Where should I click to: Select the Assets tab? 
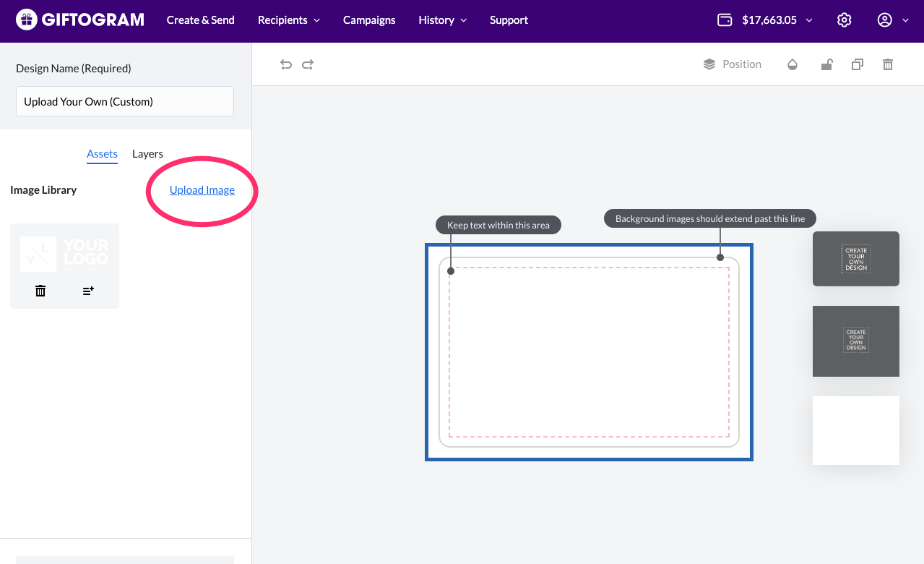tap(102, 154)
